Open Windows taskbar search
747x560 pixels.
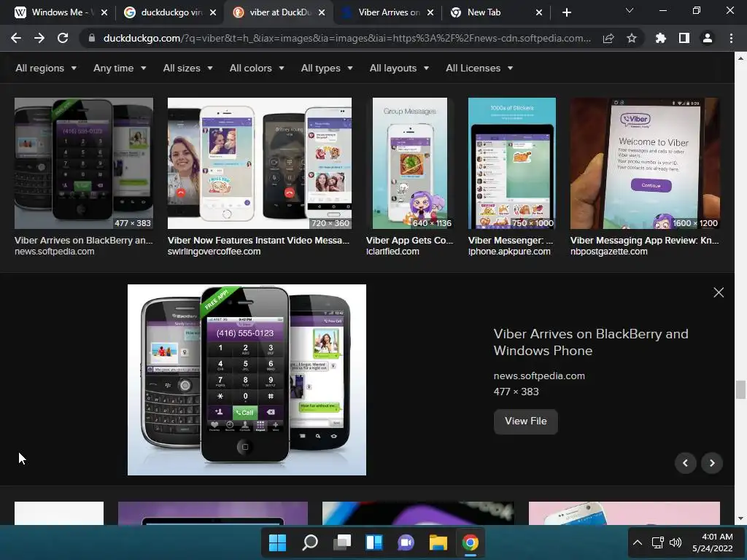309,542
